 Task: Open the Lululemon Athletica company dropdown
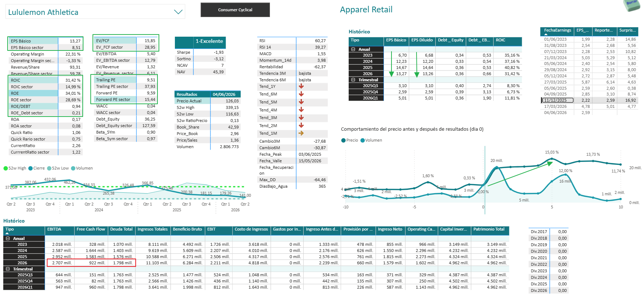[178, 12]
